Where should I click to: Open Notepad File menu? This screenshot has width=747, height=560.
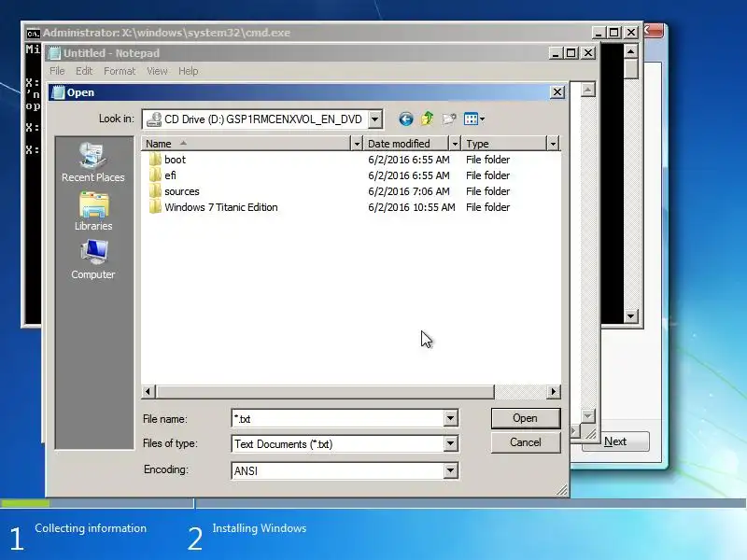[x=57, y=71]
